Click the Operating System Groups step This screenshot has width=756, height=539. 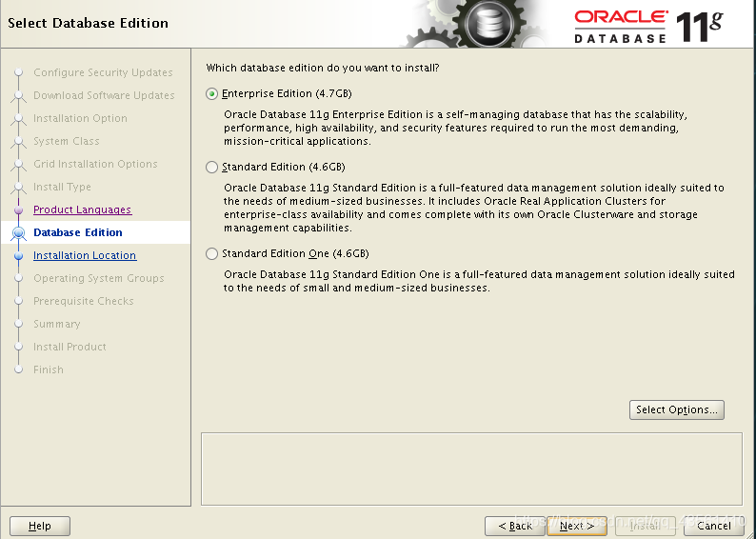99,278
